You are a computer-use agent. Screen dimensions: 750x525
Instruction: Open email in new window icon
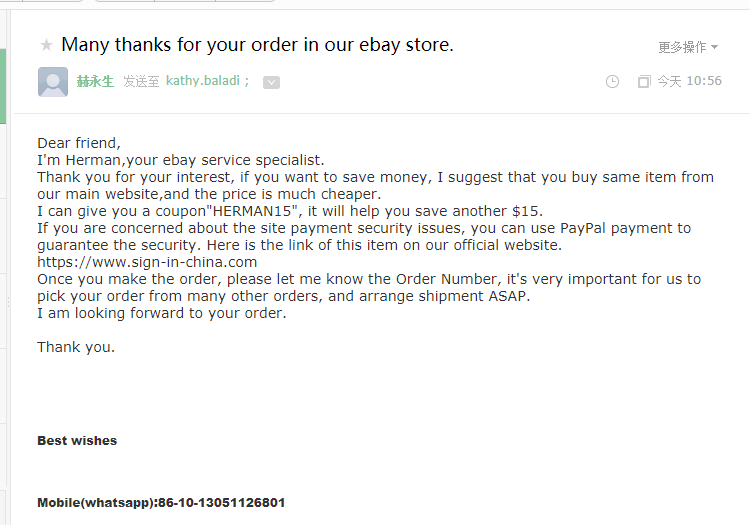click(644, 82)
